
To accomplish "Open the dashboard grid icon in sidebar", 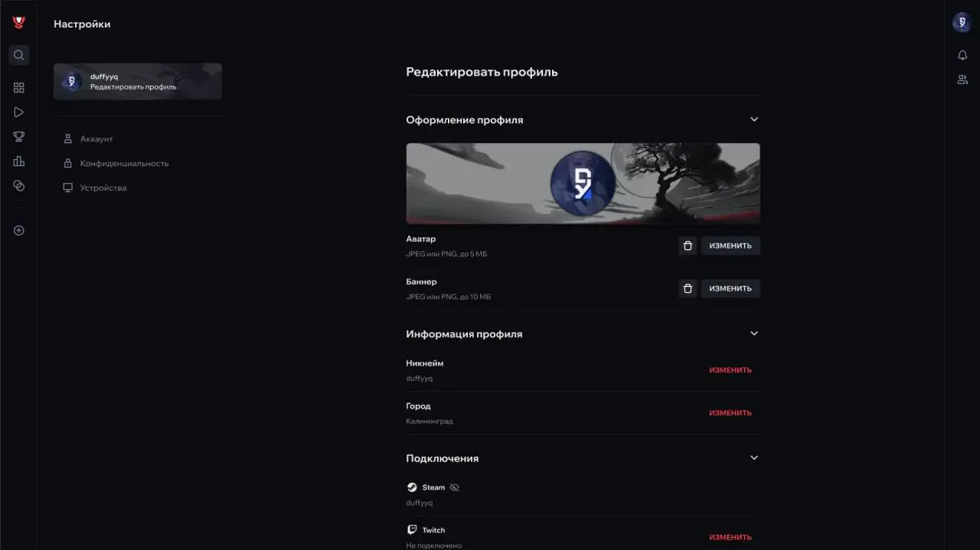I will [19, 88].
